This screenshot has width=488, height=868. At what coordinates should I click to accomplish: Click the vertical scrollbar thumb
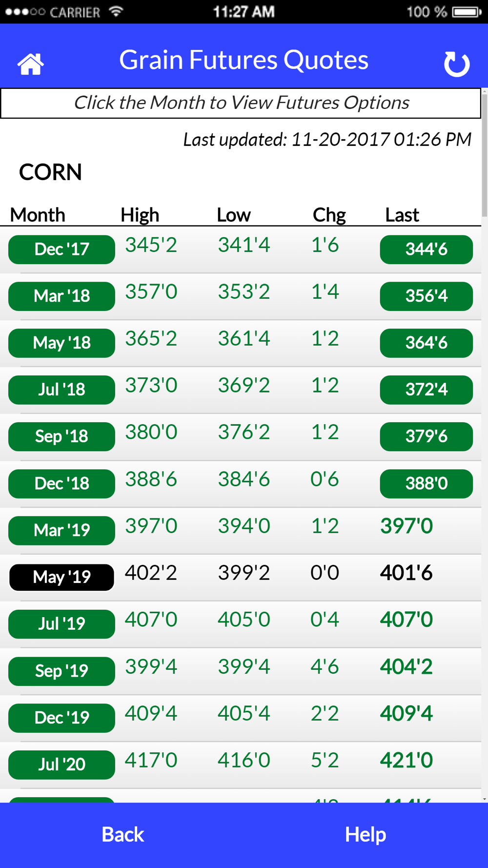[x=485, y=155]
